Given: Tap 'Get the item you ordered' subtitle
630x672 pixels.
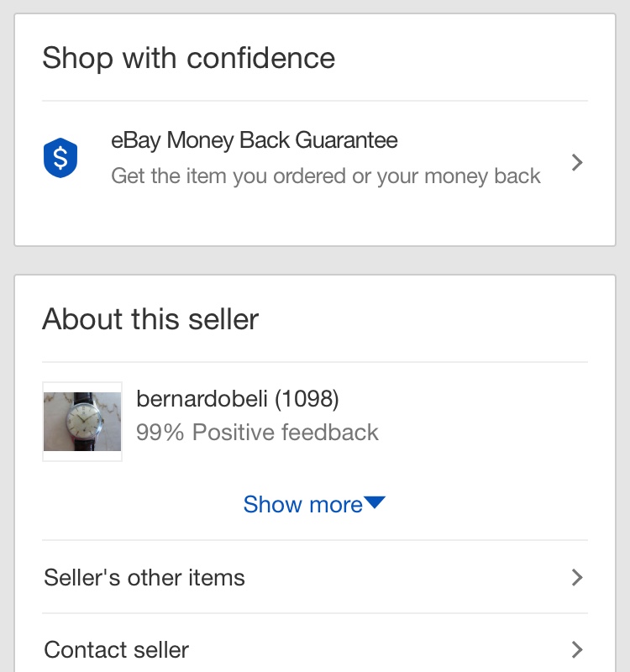Looking at the screenshot, I should tap(326, 176).
